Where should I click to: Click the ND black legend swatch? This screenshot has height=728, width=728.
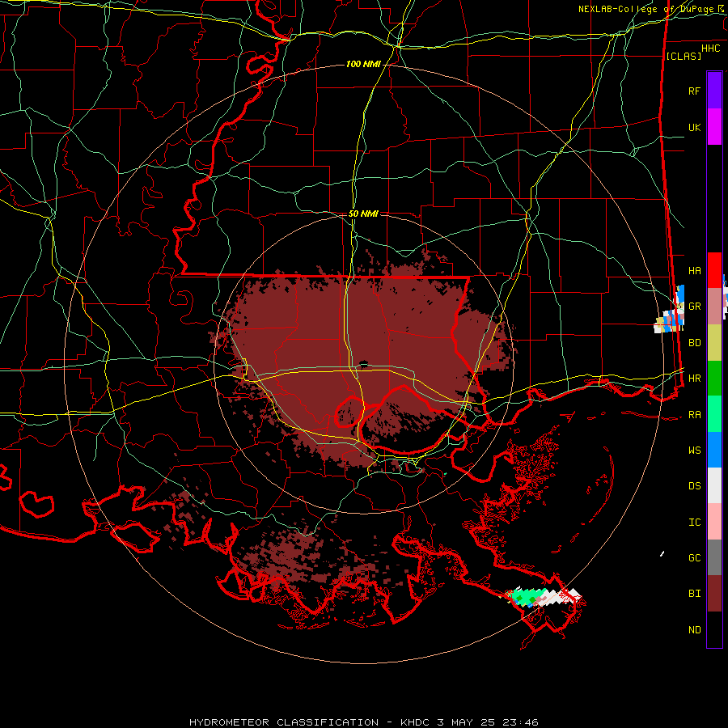[x=714, y=629]
